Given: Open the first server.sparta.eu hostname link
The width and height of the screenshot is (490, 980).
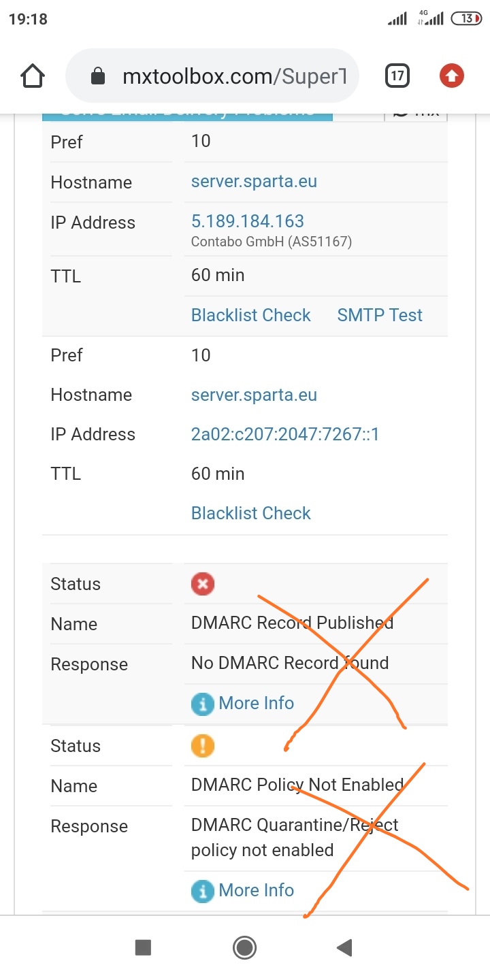Looking at the screenshot, I should coord(254,182).
